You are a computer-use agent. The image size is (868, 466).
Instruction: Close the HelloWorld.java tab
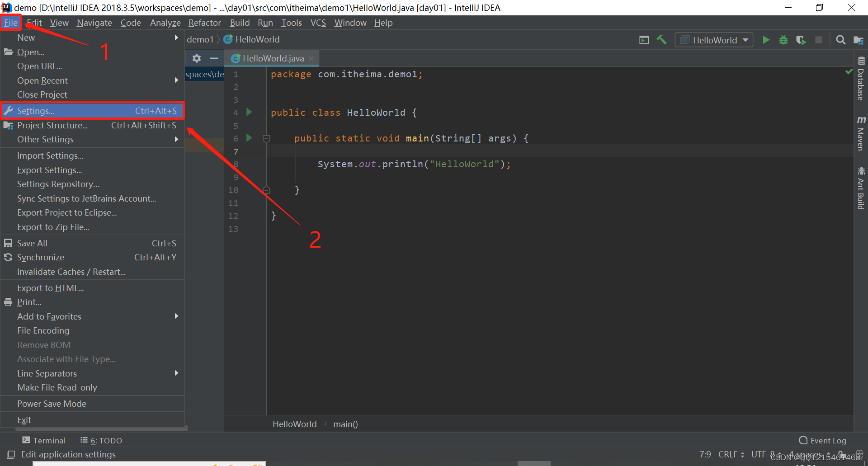pos(311,58)
